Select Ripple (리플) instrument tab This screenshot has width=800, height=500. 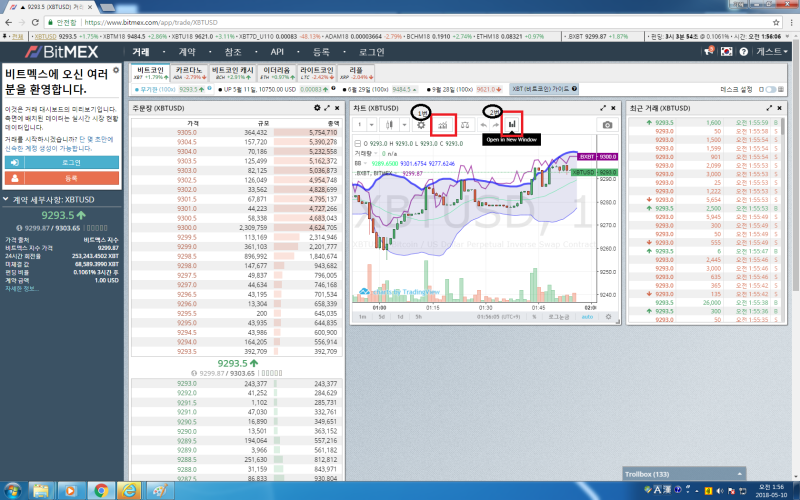click(x=356, y=72)
